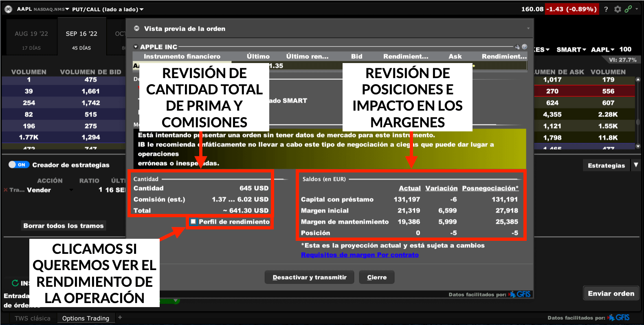The image size is (644, 325).
Task: Open the help question mark icon
Action: click(x=606, y=9)
